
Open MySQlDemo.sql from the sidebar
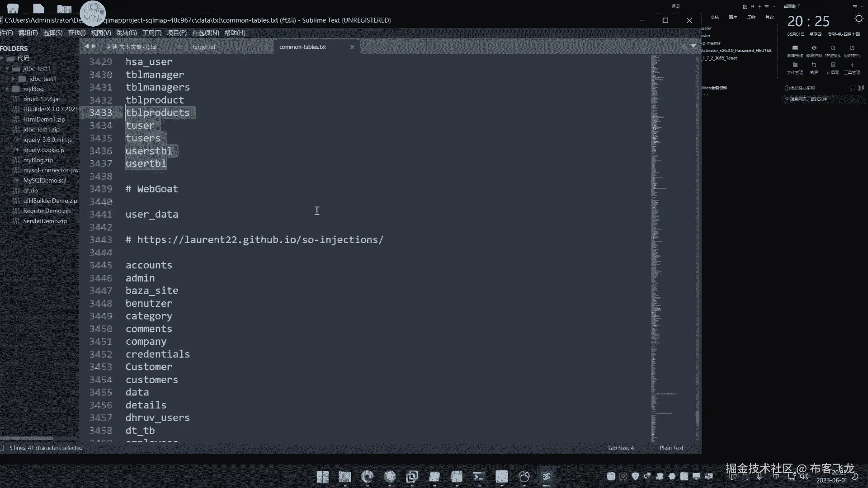[x=44, y=180]
